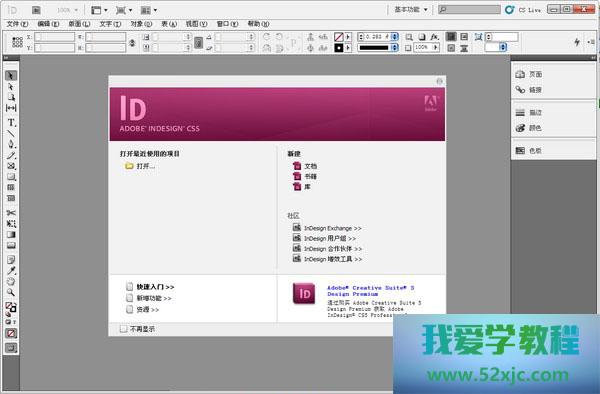This screenshot has height=394, width=600.
Task: Select the Scissors tool
Action: (x=11, y=213)
